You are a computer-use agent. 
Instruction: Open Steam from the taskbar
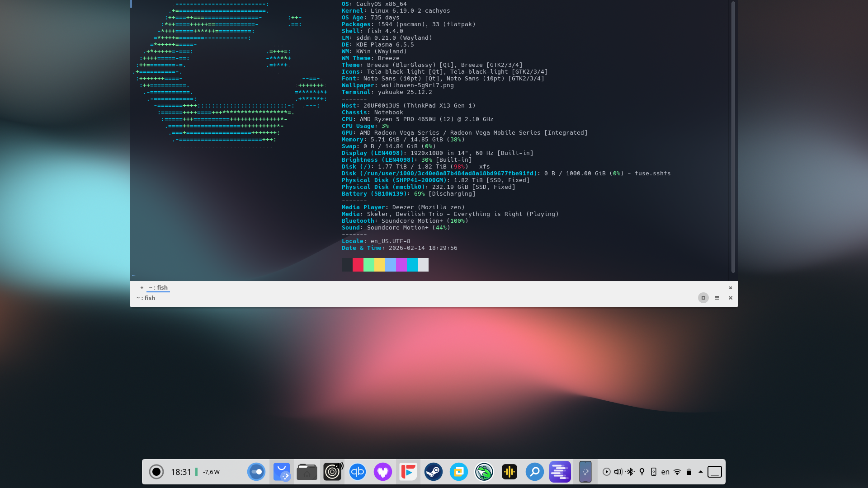coord(434,472)
